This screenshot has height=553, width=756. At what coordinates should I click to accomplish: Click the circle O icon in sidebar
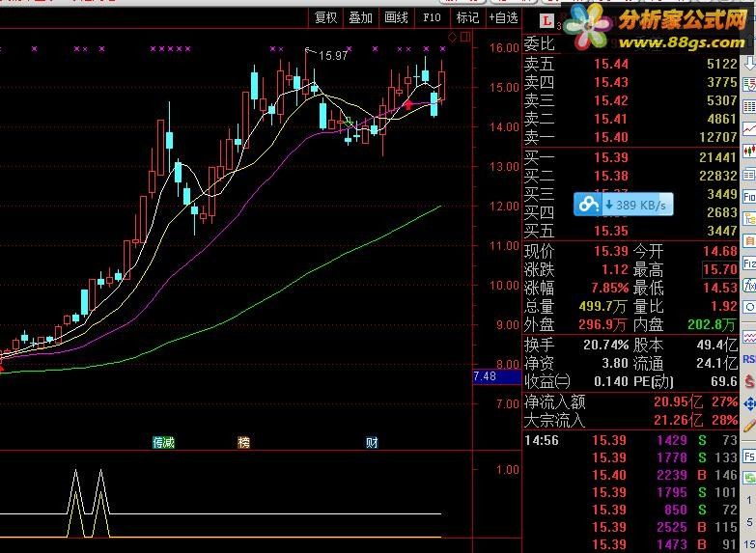tap(749, 307)
